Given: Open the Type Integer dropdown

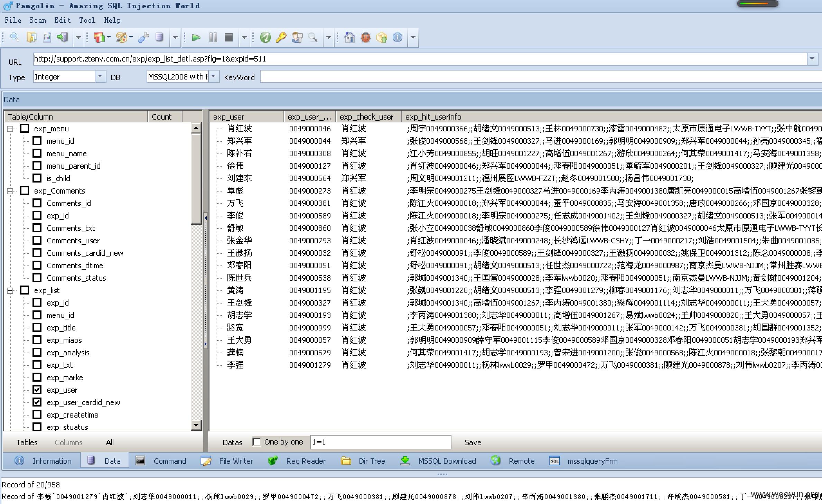Looking at the screenshot, I should coord(100,76).
